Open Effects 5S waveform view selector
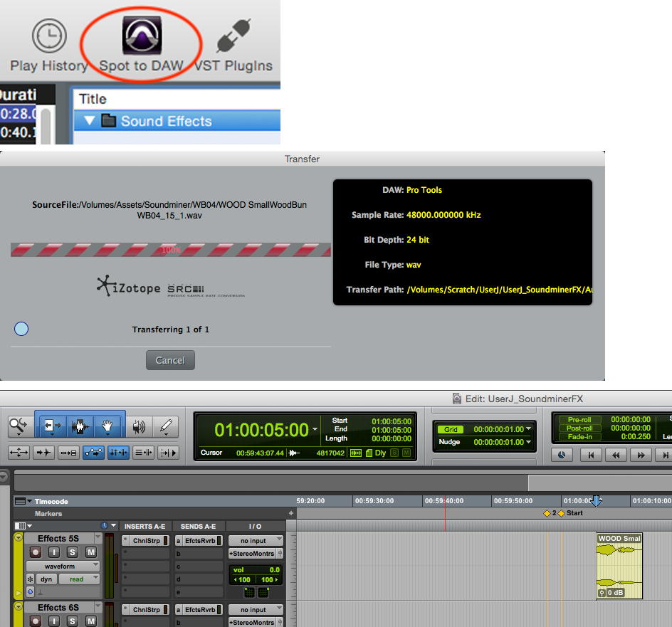672x627 pixels. coord(63,566)
